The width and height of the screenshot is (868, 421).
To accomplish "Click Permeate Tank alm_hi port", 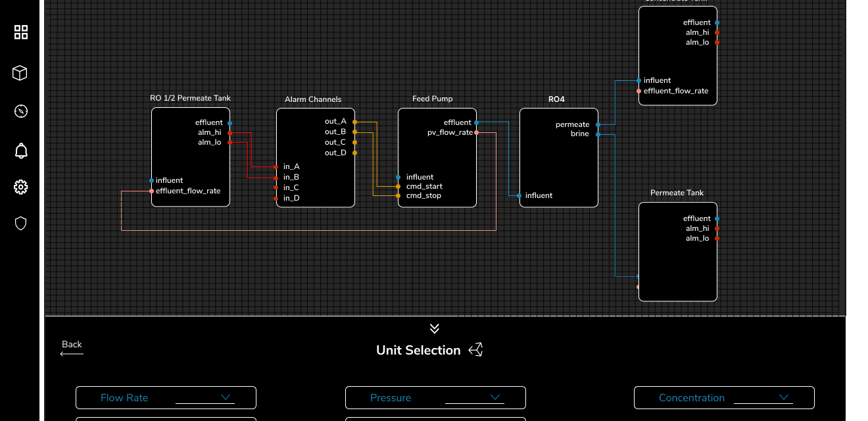I will coord(717,229).
